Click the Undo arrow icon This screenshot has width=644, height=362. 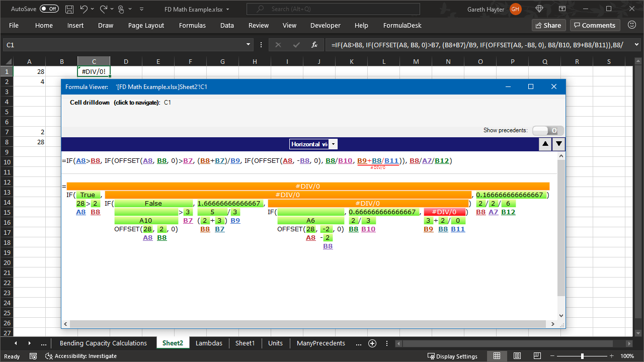tap(84, 9)
